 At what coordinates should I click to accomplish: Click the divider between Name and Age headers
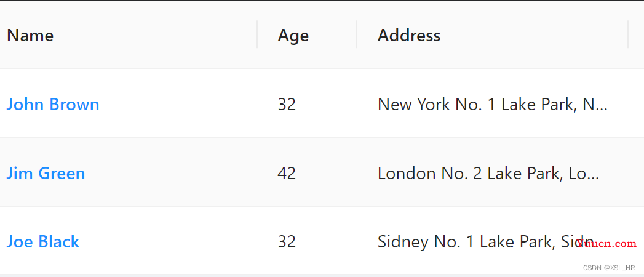click(x=257, y=34)
